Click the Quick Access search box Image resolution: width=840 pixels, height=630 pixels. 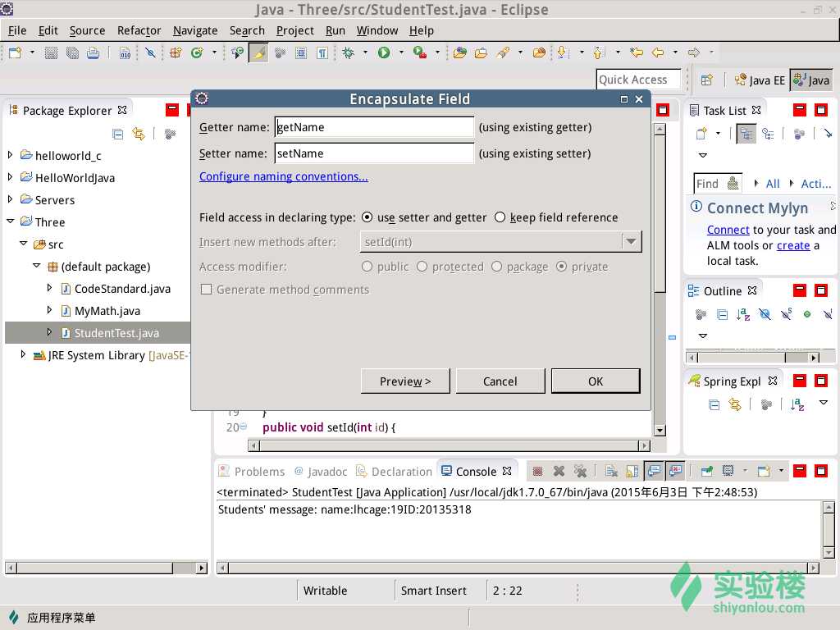[638, 80]
